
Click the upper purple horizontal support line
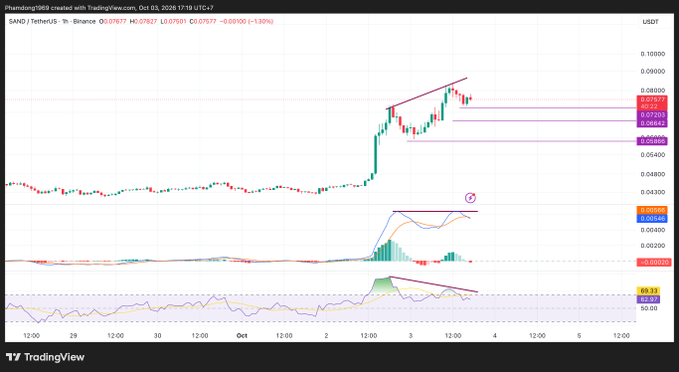548,108
